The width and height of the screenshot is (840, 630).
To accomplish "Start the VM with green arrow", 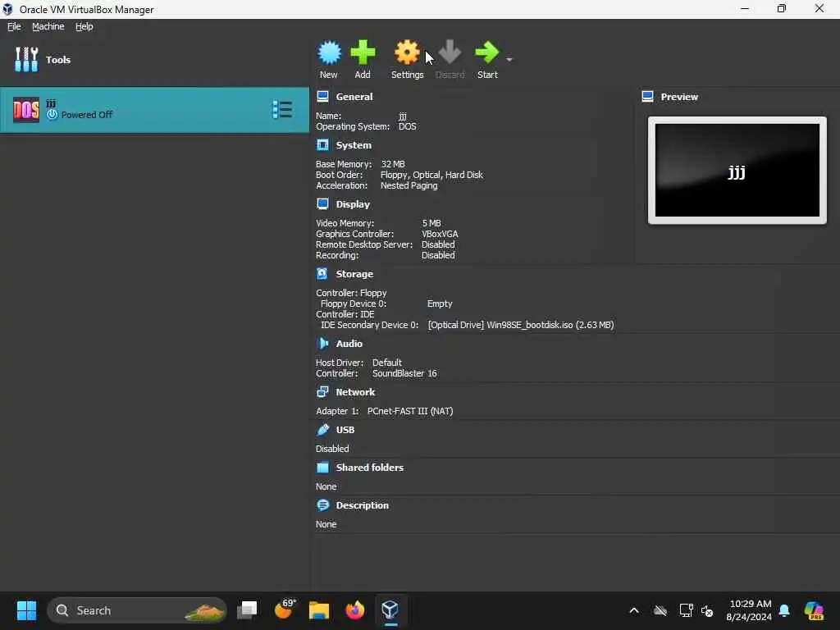I will click(x=486, y=52).
